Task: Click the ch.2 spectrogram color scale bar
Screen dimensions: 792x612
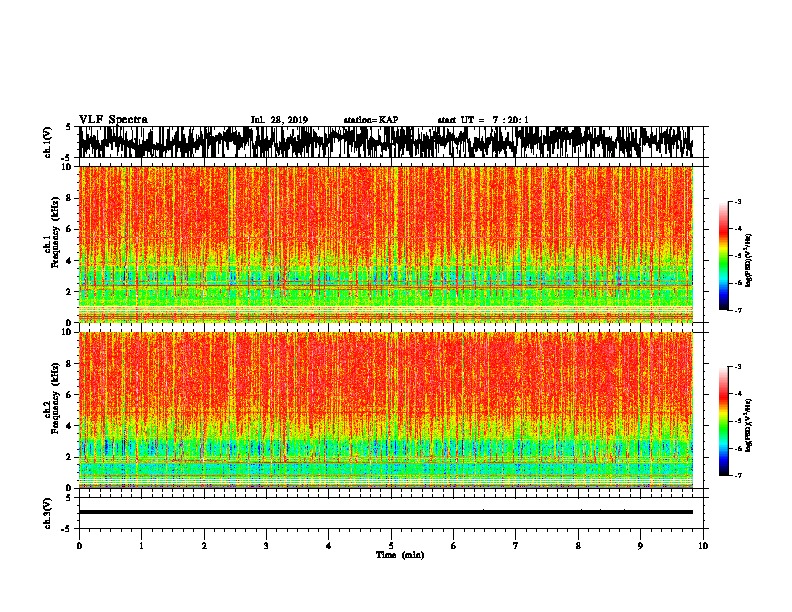Action: [723, 421]
